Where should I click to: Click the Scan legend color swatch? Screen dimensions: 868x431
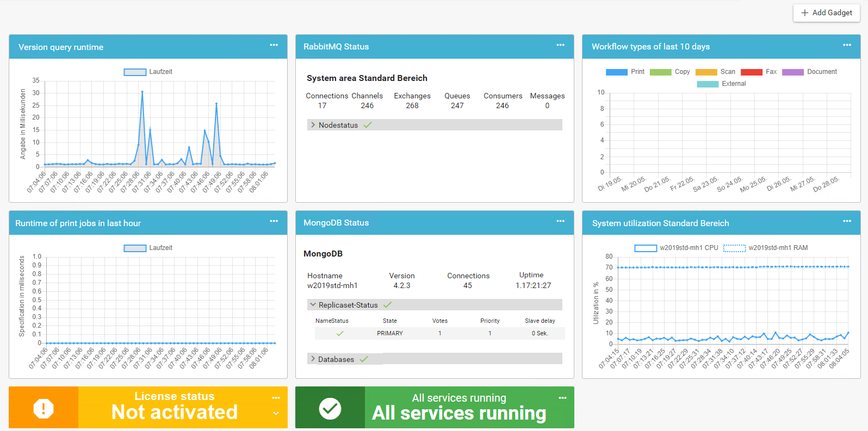pos(706,72)
